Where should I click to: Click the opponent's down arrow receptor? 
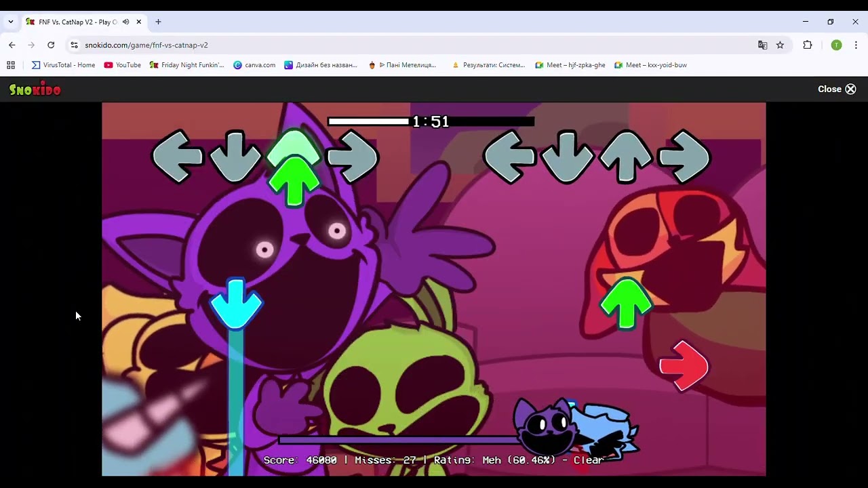[x=235, y=157]
